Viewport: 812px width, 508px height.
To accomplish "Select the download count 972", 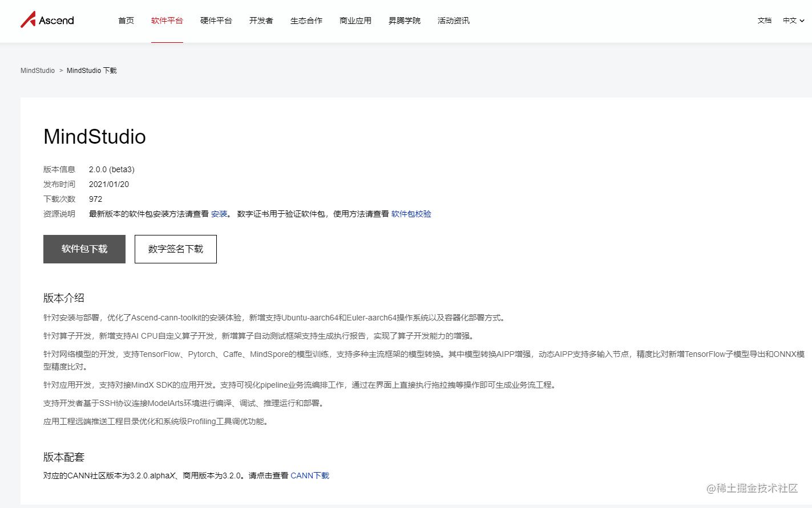I will [96, 199].
